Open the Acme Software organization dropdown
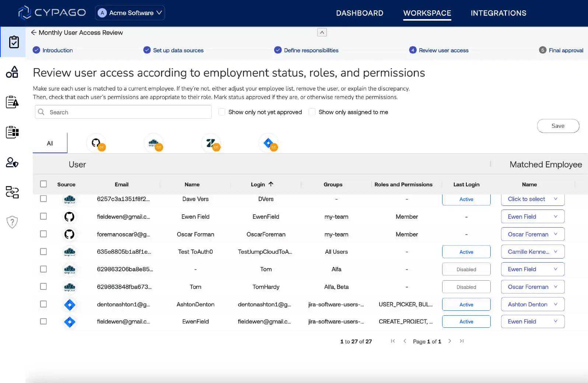Viewport: 588px width, 383px height. [130, 13]
